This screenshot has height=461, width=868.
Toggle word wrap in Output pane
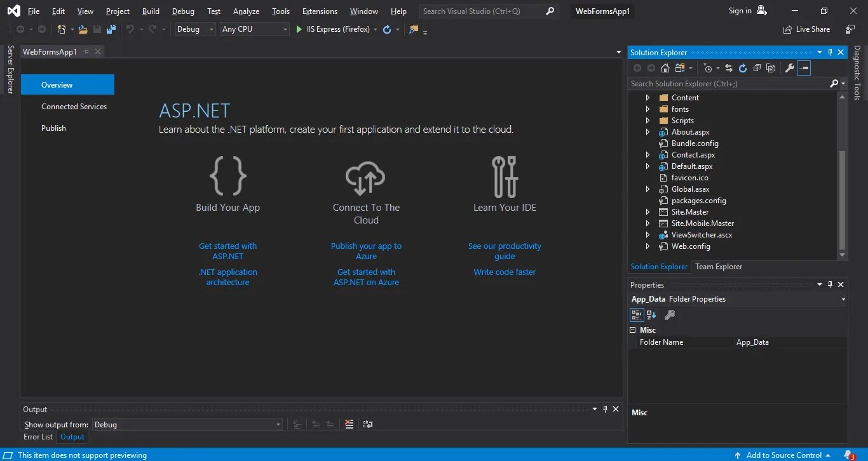click(x=367, y=424)
